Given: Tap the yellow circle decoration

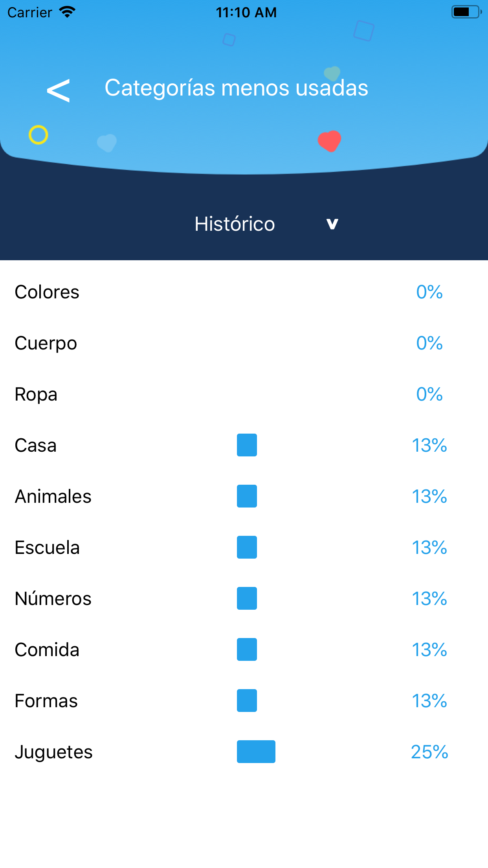Looking at the screenshot, I should (39, 135).
